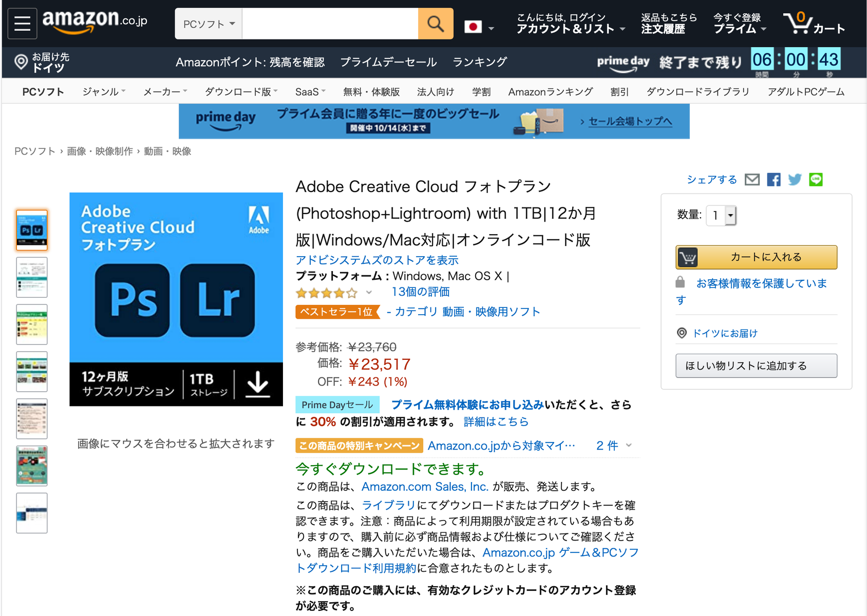This screenshot has height=616, width=867.
Task: Share the product on Twitter
Action: (795, 180)
